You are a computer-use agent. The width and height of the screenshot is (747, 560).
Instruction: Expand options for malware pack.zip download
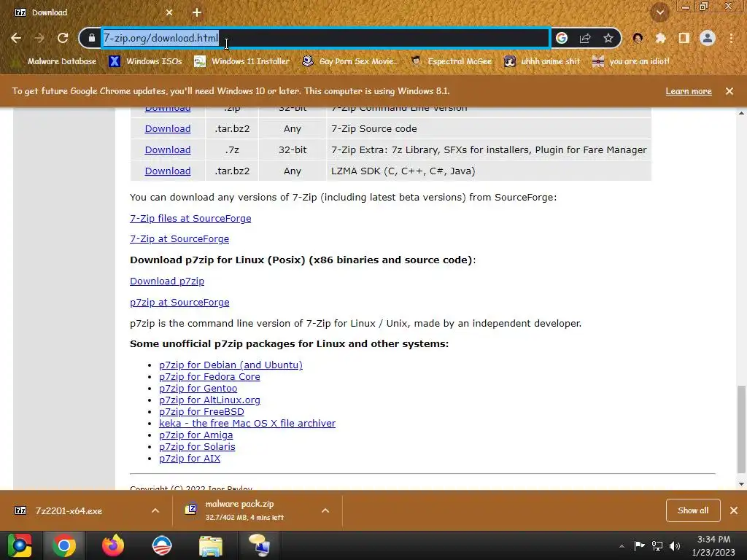click(325, 510)
